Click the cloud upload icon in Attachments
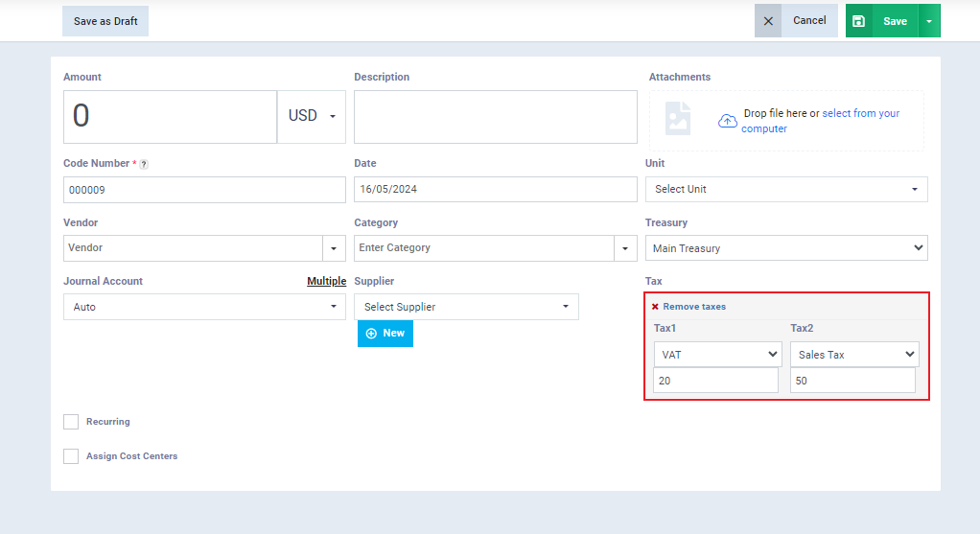Screen dimensions: 980x534 pos(728,121)
